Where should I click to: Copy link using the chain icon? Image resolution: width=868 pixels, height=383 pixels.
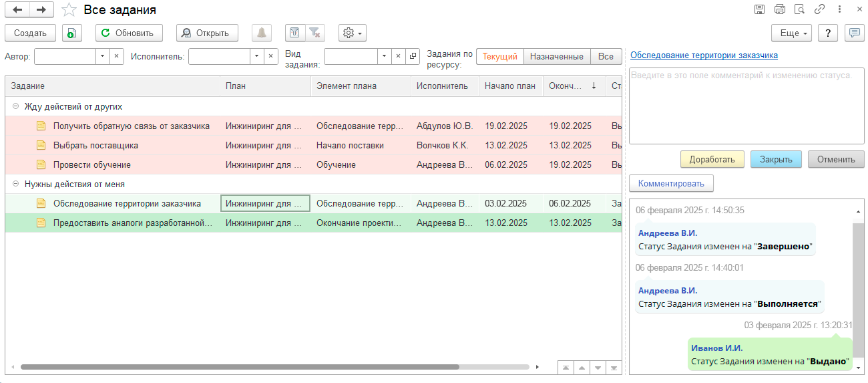click(819, 9)
